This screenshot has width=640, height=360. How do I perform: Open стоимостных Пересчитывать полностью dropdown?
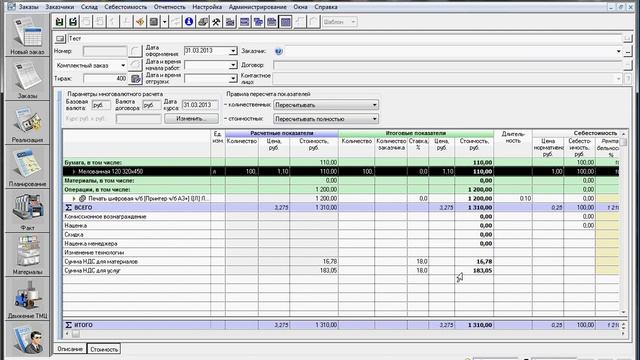(326, 119)
